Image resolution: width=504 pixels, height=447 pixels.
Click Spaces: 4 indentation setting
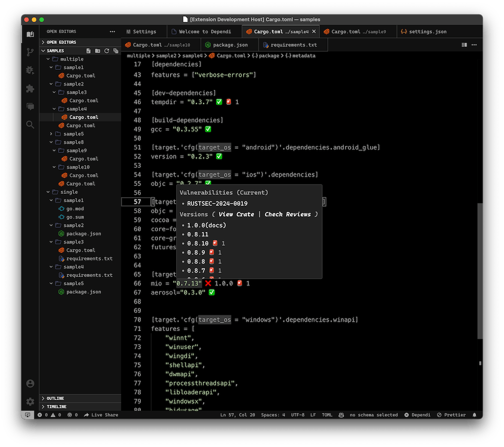pyautogui.click(x=273, y=415)
